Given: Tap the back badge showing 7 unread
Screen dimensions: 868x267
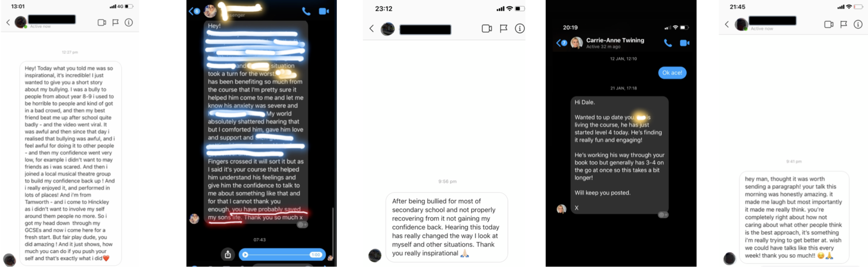Looking at the screenshot, I should pos(561,43).
